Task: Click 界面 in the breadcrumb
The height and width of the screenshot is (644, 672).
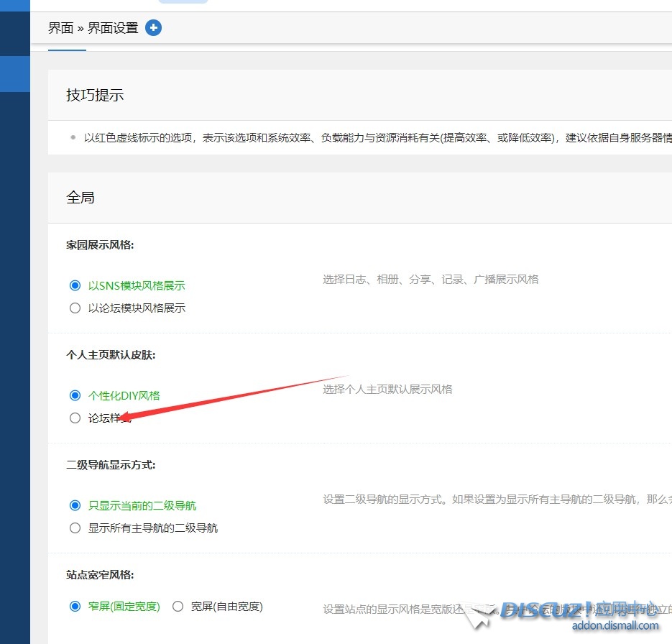Action: 60,28
